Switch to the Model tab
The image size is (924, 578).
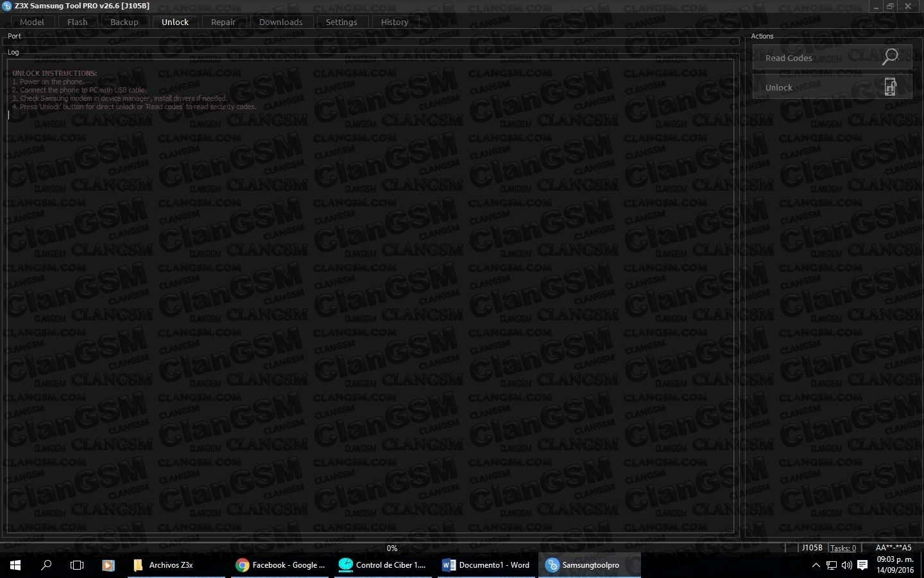32,22
